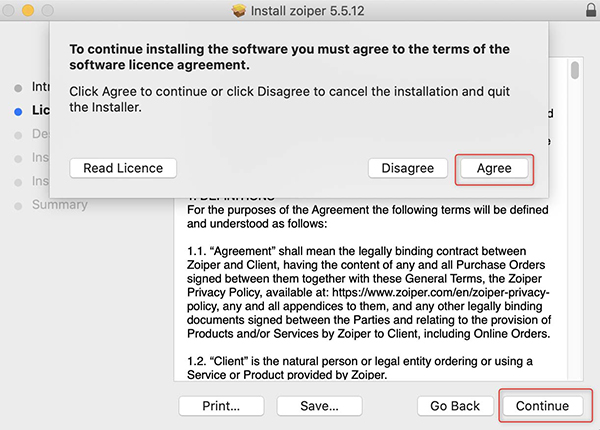Select the Summary step in sidebar
This screenshot has height=430, width=600.
pyautogui.click(x=60, y=205)
